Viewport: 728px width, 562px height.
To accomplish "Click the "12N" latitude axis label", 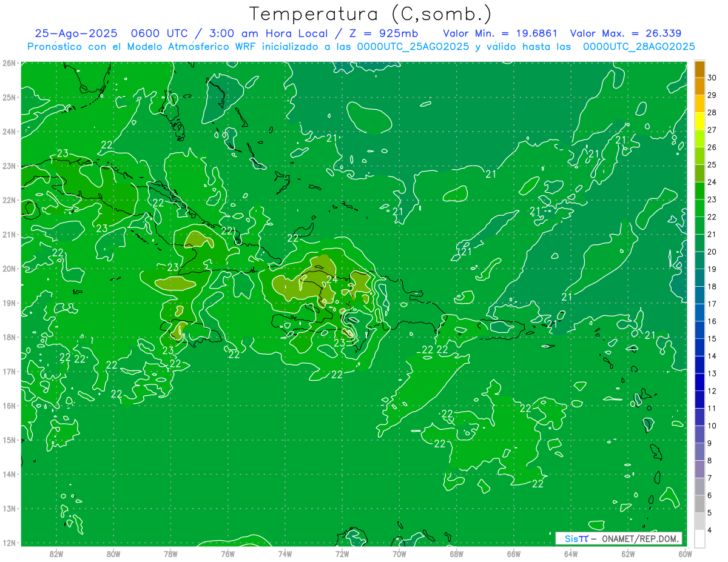I will click(9, 543).
